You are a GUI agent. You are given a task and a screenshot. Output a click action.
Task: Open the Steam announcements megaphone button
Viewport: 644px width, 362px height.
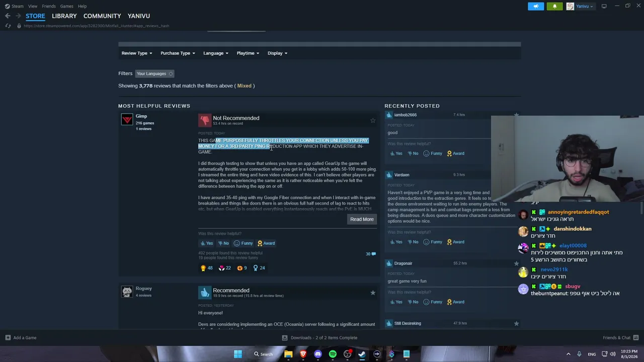pyautogui.click(x=536, y=6)
